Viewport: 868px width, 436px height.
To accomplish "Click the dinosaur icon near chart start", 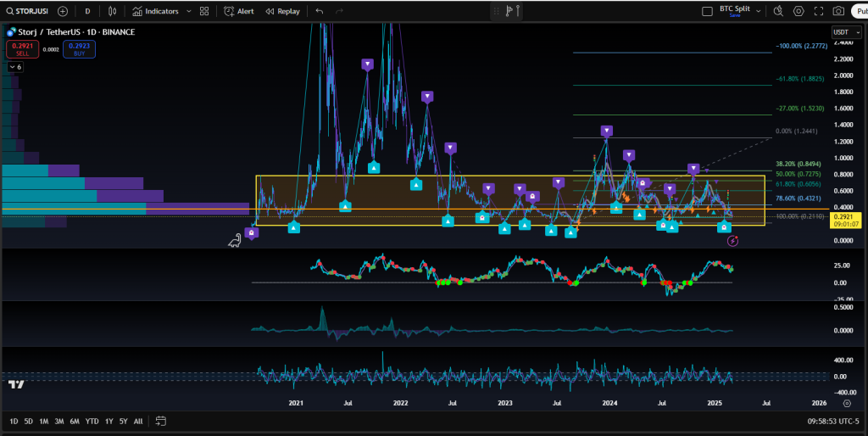I will 235,240.
